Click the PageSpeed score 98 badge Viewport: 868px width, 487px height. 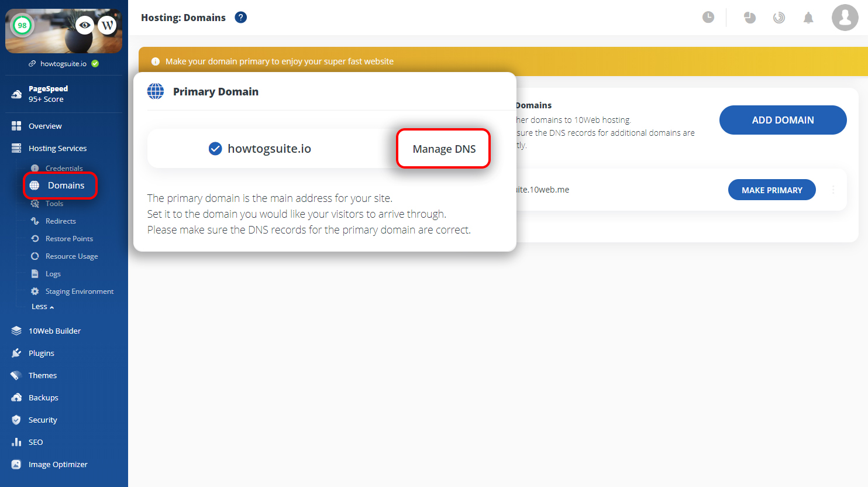tap(22, 25)
